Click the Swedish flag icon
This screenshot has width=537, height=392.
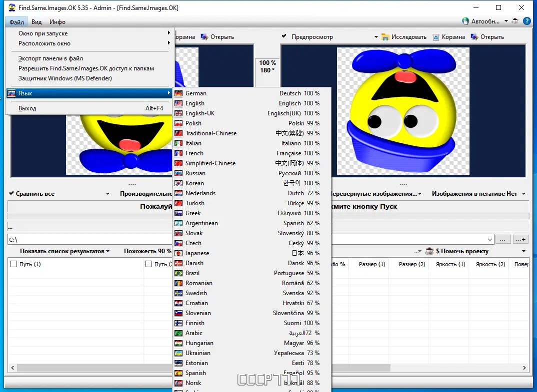click(178, 293)
